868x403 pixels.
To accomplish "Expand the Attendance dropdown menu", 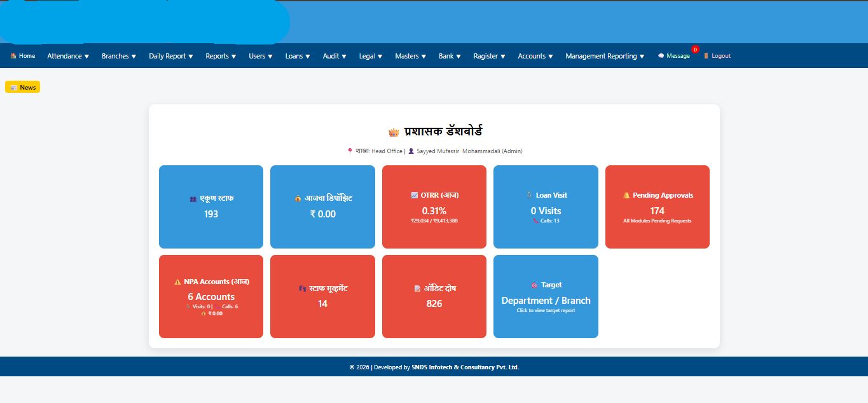I will [68, 56].
